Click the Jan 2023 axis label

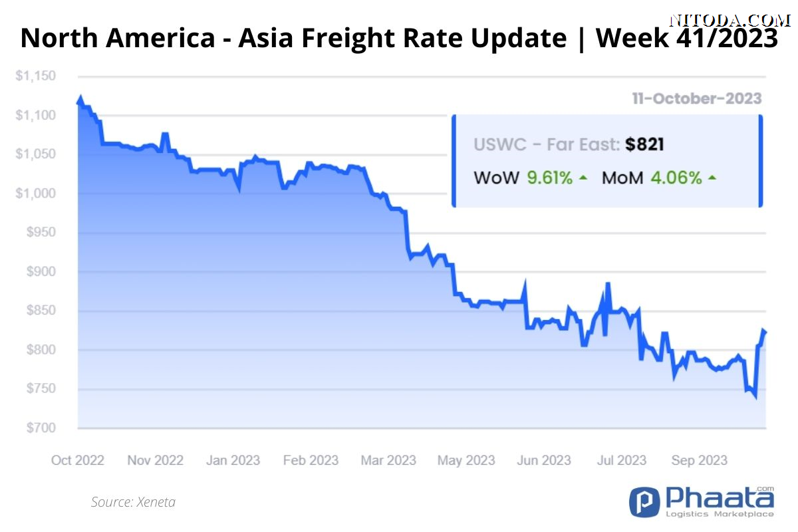pos(233,460)
